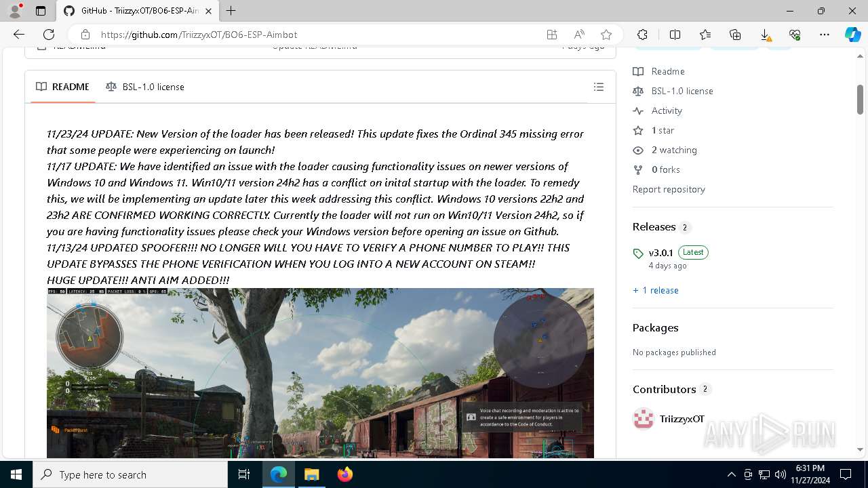Open Edge from taskbar

(279, 474)
